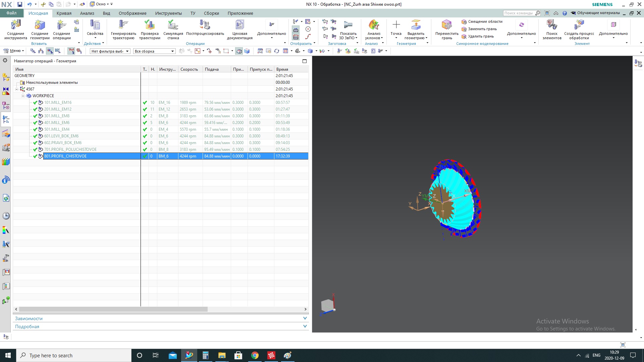Toggle Machine Tool View button
The width and height of the screenshot is (644, 362).
tap(41, 51)
